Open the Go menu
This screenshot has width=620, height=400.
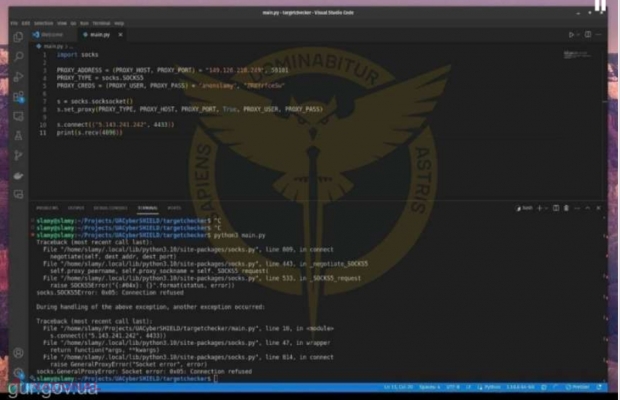pos(73,23)
